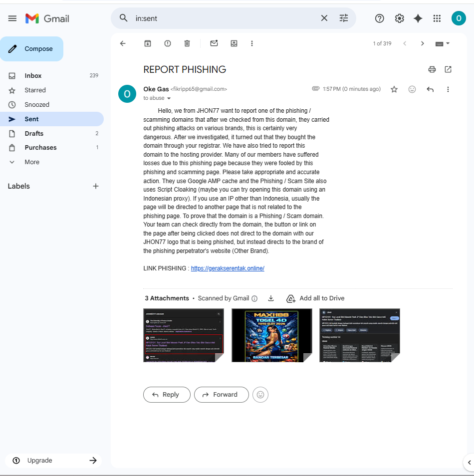
Task: Show recipient details next to 'to abuse'
Action: [169, 98]
